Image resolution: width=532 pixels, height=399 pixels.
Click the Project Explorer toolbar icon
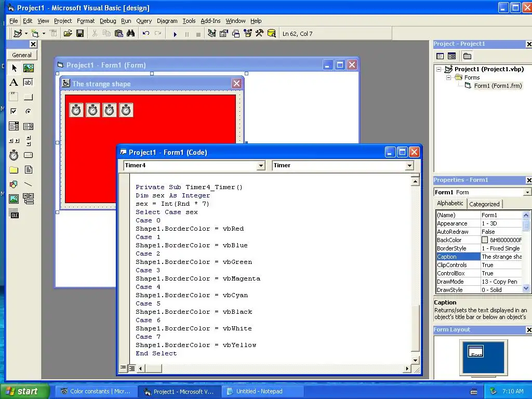click(x=212, y=34)
